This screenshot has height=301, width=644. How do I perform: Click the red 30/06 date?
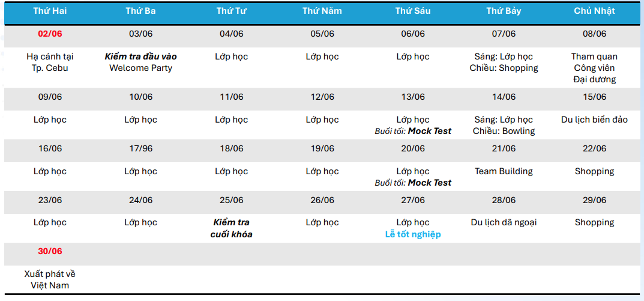pos(50,251)
